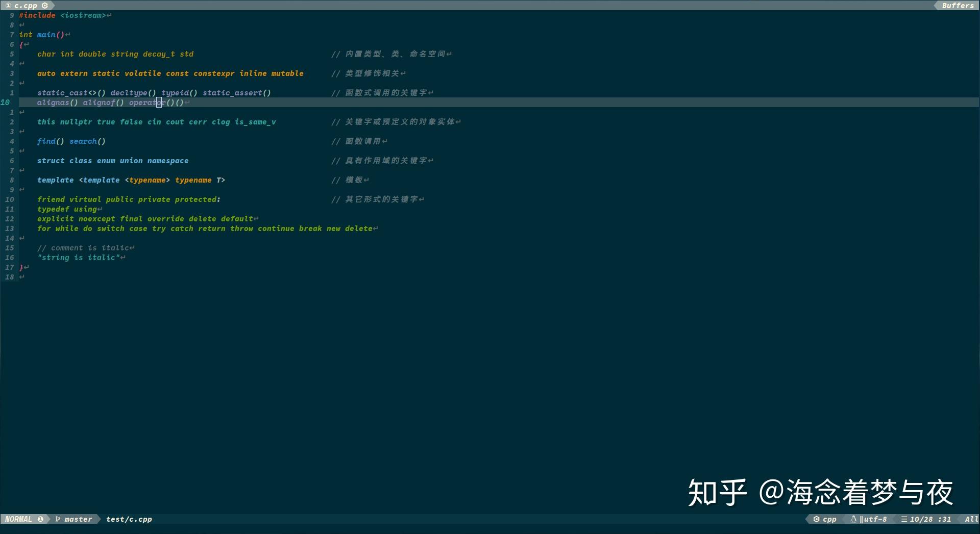Click the C++ hexagon icon next to cpp label
Viewport: 980px width, 534px height.
tap(817, 519)
